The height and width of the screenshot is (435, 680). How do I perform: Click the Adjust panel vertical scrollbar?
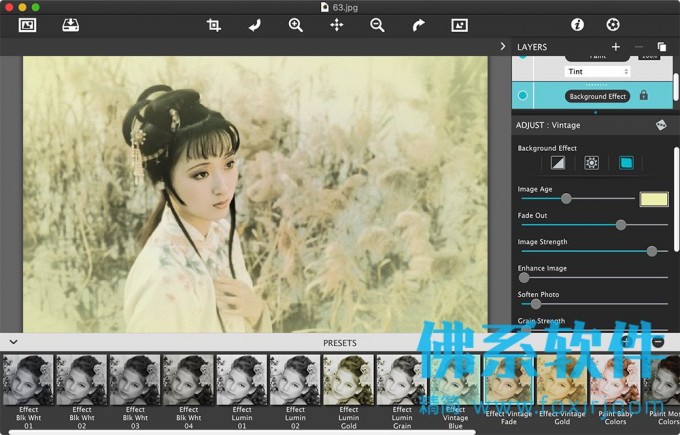pos(677,200)
